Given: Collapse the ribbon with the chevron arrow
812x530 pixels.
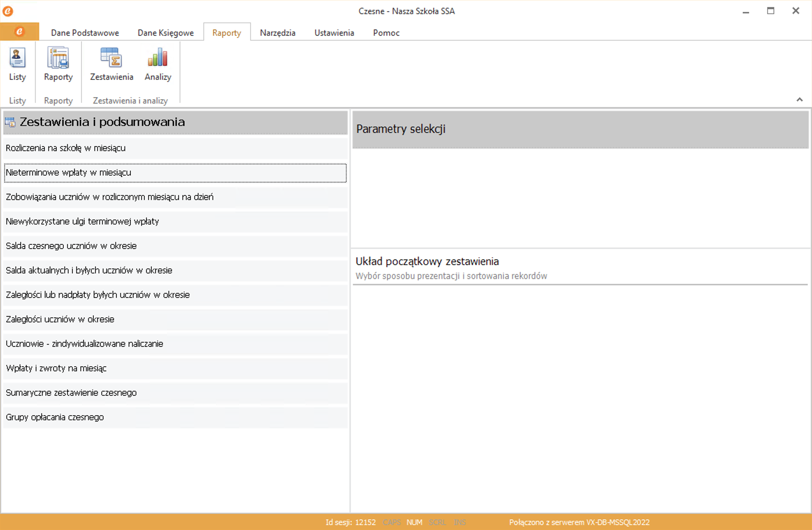Looking at the screenshot, I should (x=799, y=100).
